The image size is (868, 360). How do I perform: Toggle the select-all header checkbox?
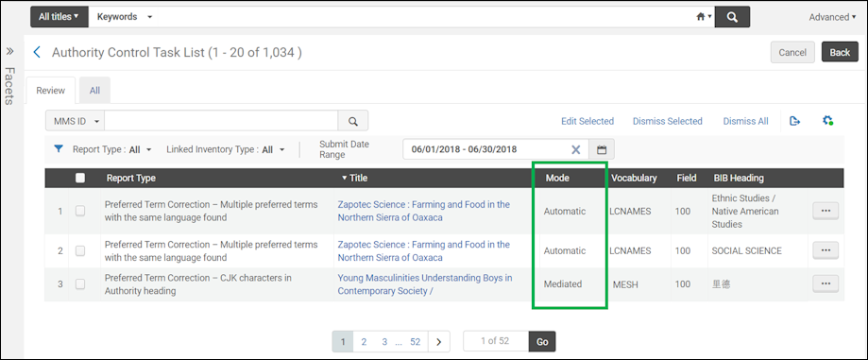point(80,178)
